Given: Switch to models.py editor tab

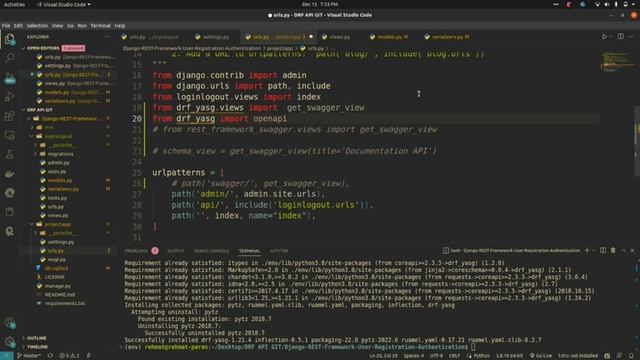Looking at the screenshot, I should tap(389, 37).
